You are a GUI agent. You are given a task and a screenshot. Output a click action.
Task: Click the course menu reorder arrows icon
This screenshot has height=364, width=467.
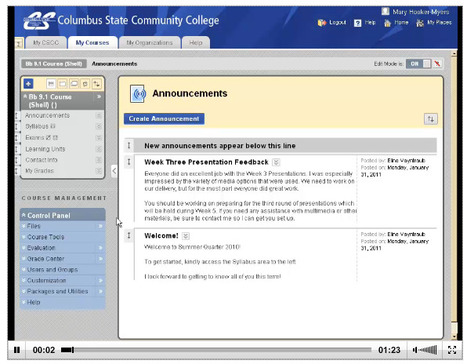point(96,84)
